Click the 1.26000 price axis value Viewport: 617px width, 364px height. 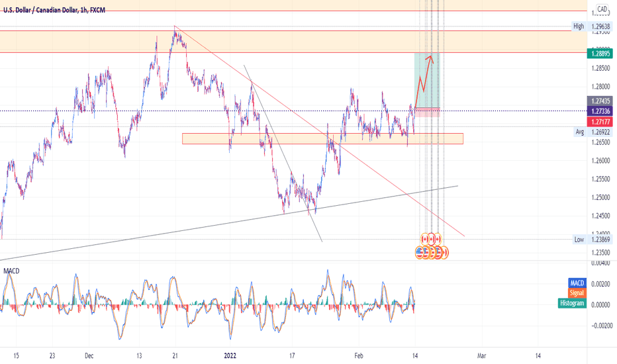[x=600, y=161]
